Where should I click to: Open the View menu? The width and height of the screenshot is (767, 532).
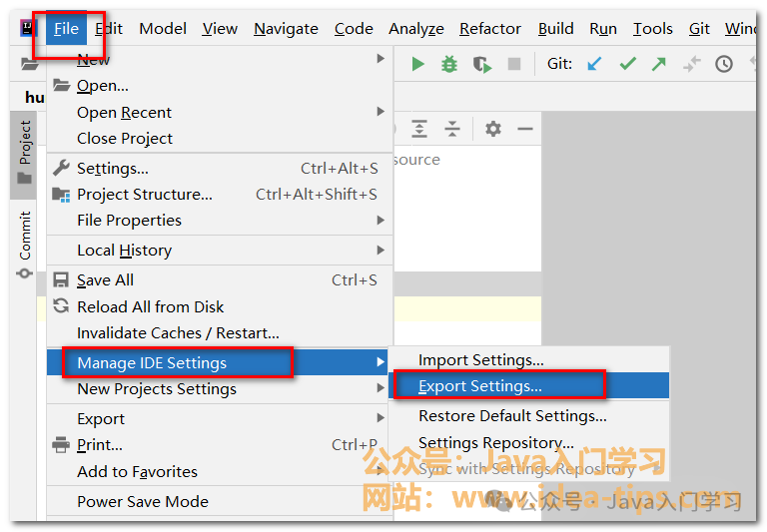(x=220, y=28)
